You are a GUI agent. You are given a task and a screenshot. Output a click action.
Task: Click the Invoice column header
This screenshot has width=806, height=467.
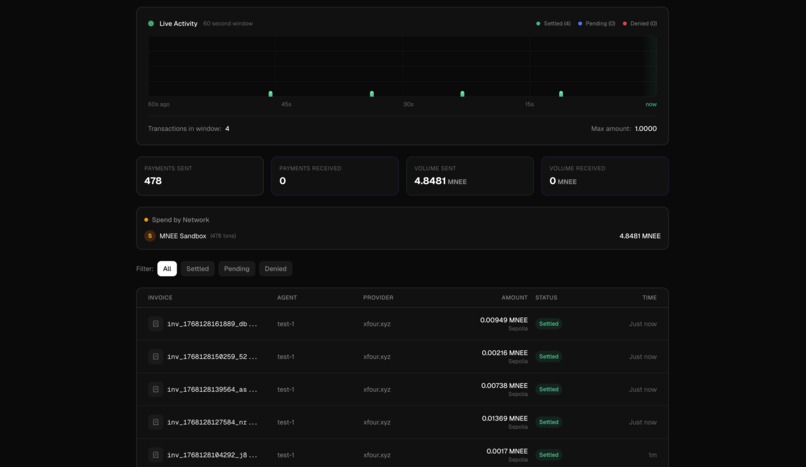160,297
